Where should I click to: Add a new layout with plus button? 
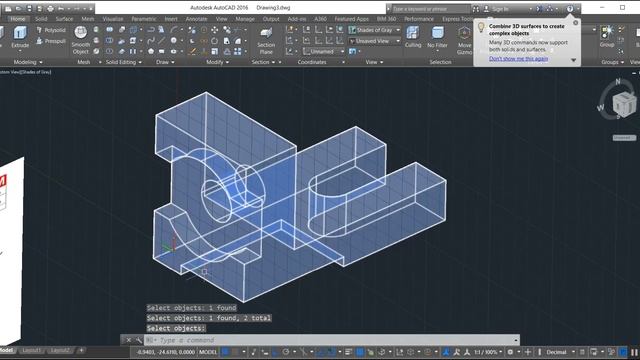click(x=81, y=350)
